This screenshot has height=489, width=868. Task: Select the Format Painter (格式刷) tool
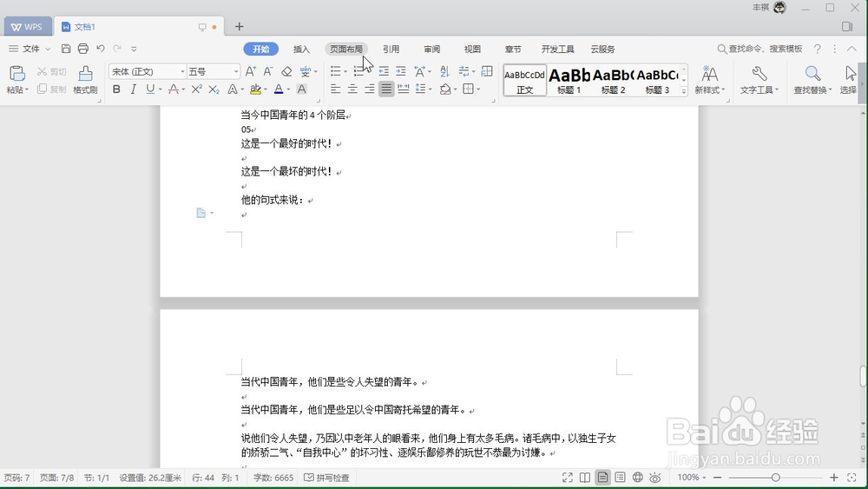[85, 79]
